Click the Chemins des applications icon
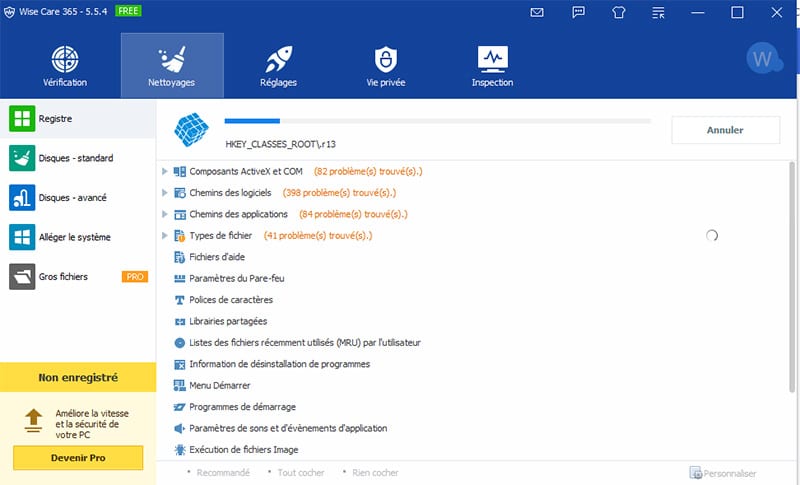The height and width of the screenshot is (485, 800). click(x=180, y=214)
